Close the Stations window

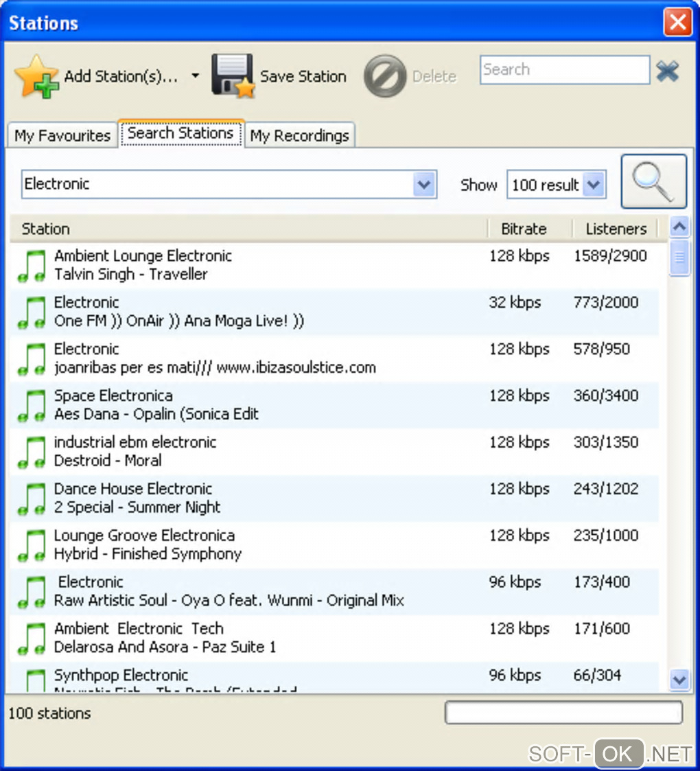(678, 22)
